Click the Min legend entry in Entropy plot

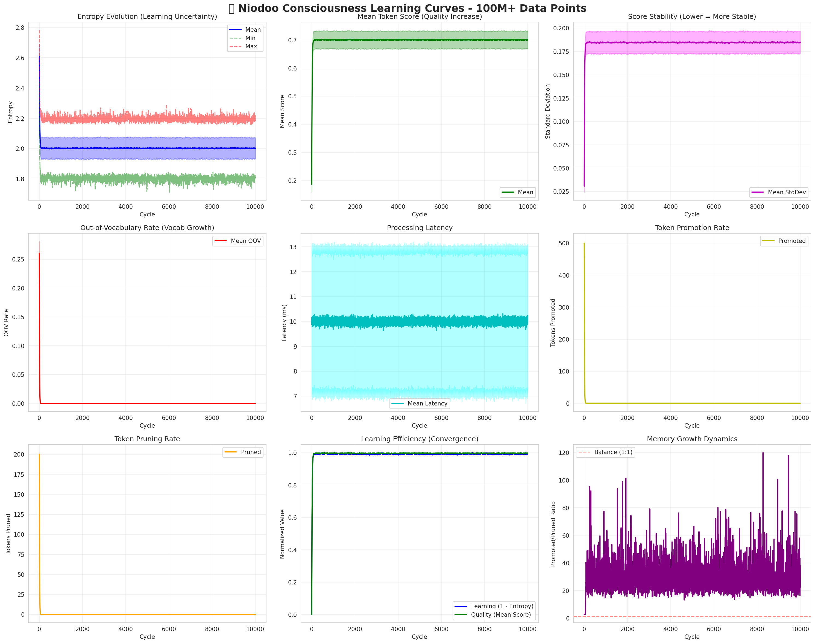[x=250, y=38]
